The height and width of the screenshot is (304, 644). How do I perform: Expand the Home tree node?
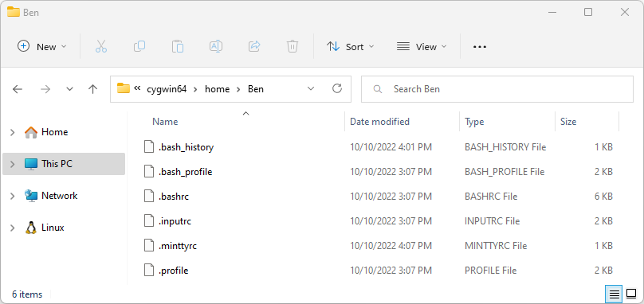(x=12, y=132)
